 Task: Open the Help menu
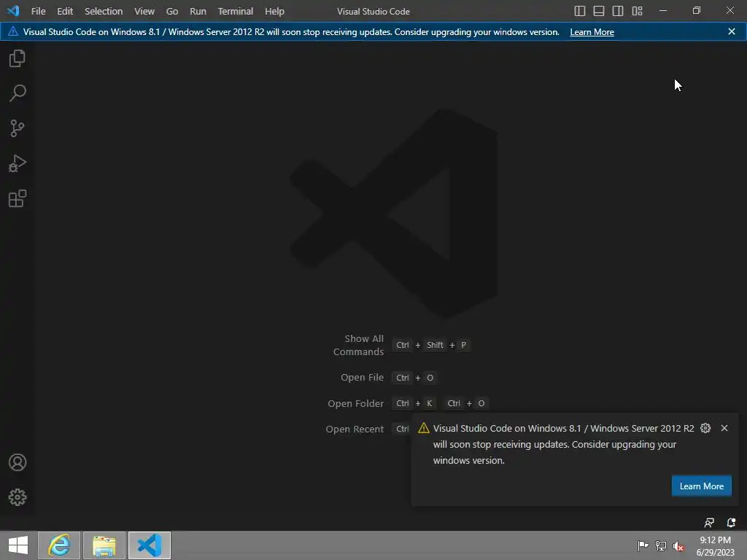pyautogui.click(x=274, y=11)
